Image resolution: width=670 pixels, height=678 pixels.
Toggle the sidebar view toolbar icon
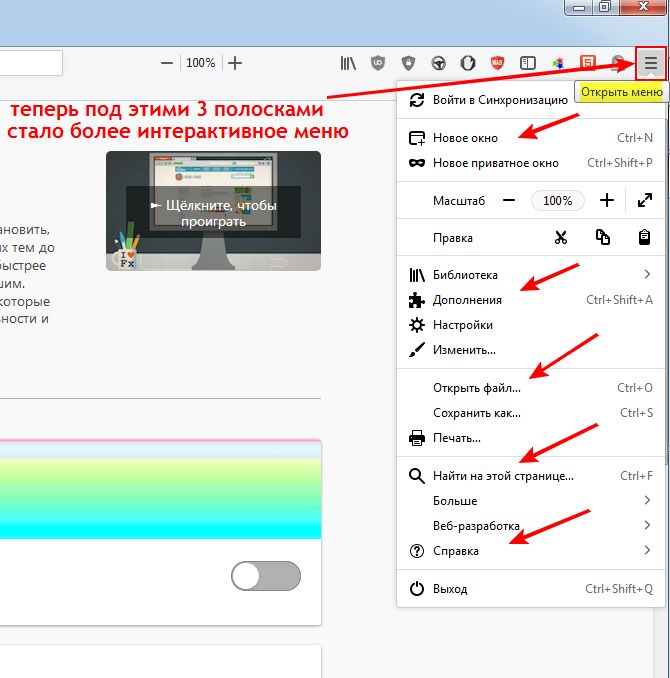[528, 63]
